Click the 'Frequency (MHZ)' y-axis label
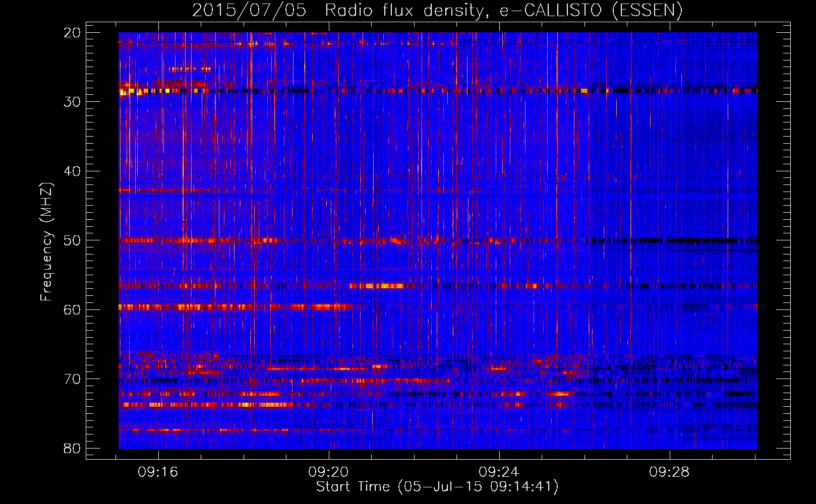The height and width of the screenshot is (504, 816). tap(46, 241)
